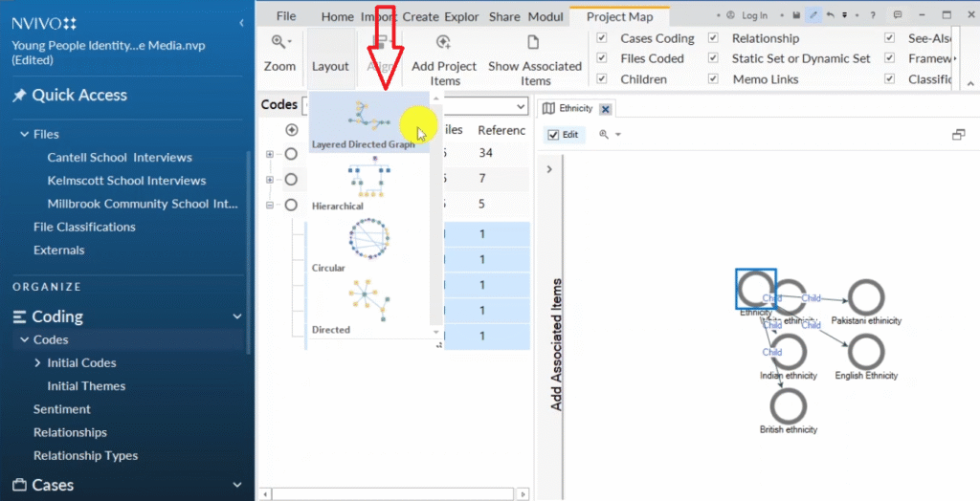Open the File menu
The height and width of the screenshot is (501, 980).
click(x=285, y=16)
